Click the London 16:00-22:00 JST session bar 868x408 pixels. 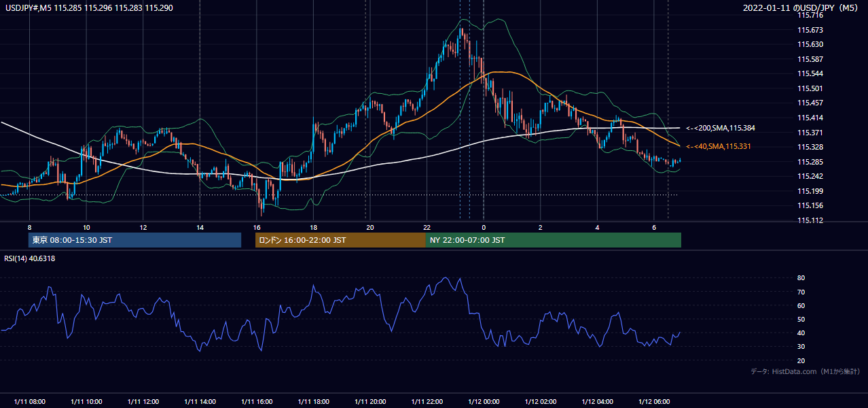coord(340,240)
